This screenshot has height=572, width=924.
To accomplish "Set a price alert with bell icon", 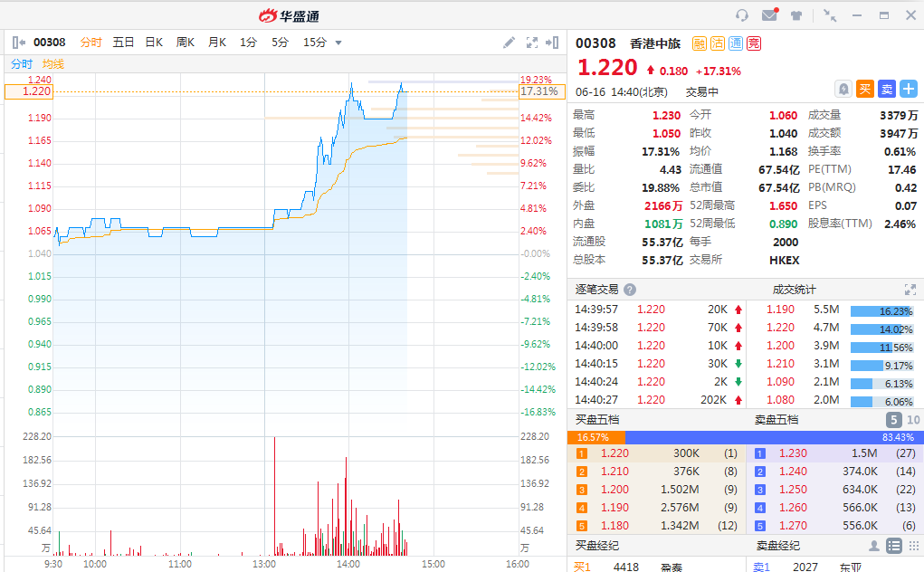I will 843,89.
